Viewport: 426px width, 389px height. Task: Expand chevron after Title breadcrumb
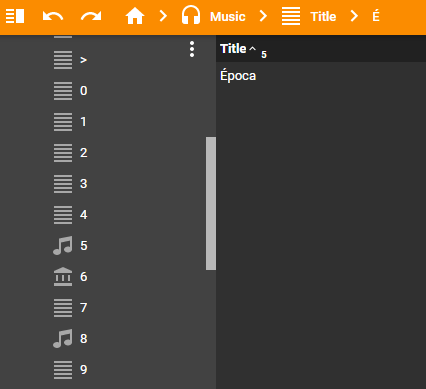click(354, 16)
